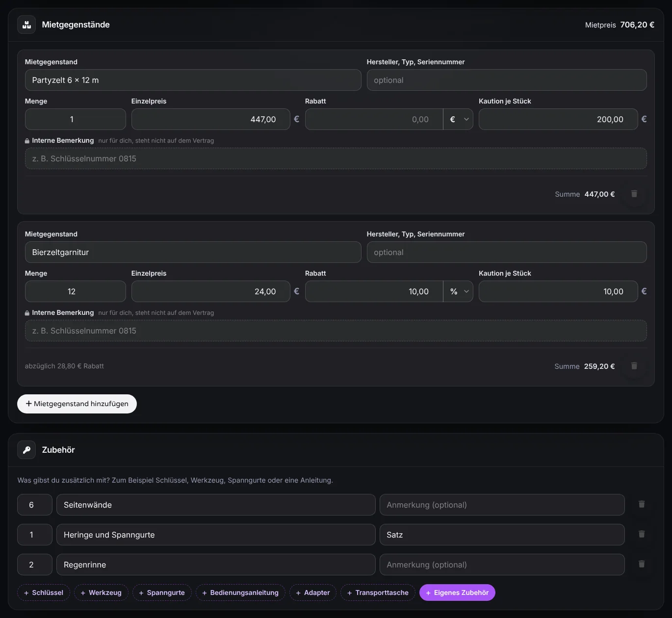Screen dimensions: 672x618
Task: Add Werkzeug accessory chip
Action: [x=101, y=592]
